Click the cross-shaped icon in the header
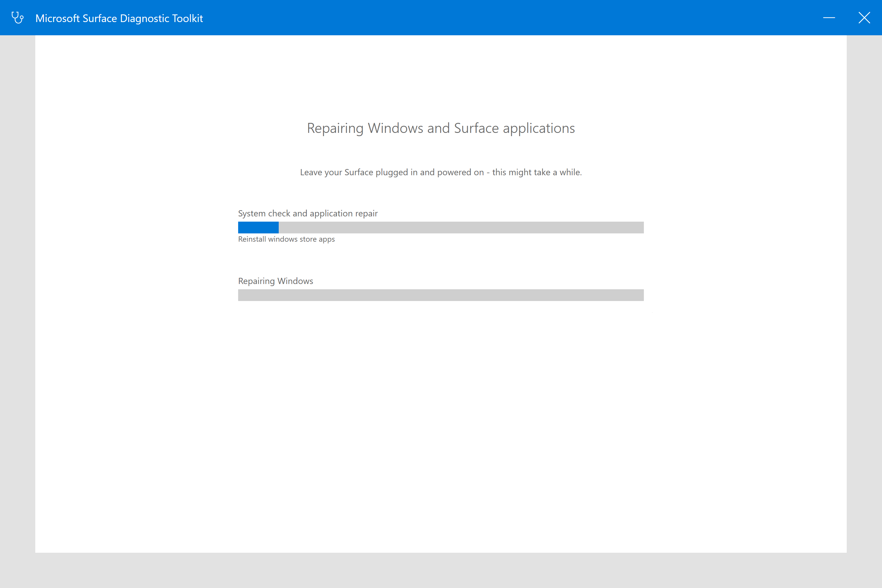 (864, 17)
